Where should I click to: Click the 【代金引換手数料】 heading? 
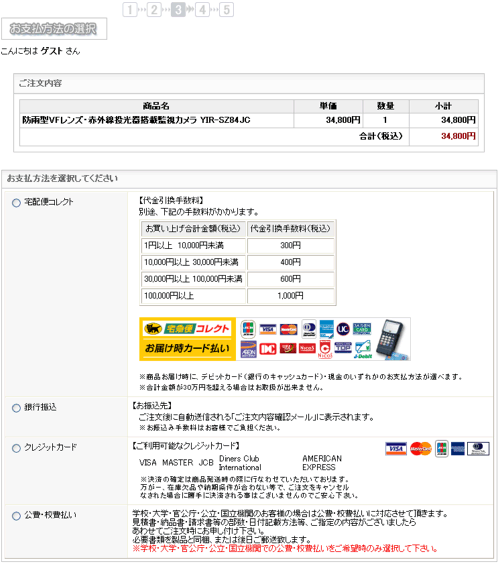pos(172,200)
